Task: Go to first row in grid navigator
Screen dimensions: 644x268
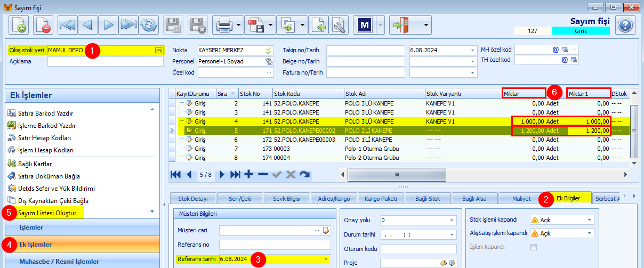Action: [176, 174]
